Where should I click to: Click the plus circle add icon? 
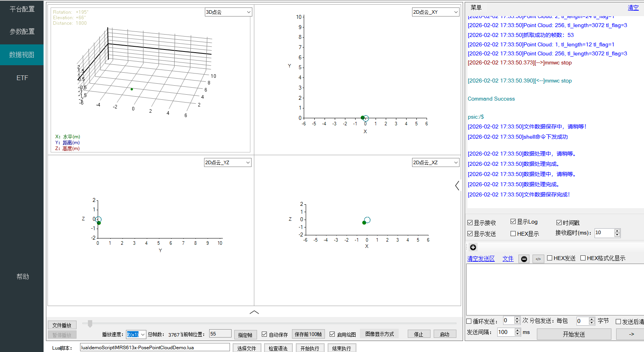473,247
